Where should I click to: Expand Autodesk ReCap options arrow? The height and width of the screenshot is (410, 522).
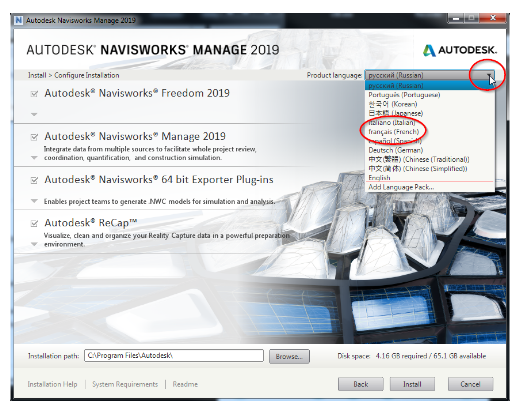[x=34, y=244]
